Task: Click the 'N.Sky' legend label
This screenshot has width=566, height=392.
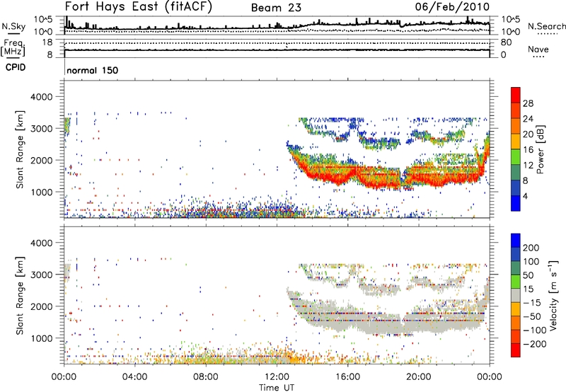Action: click(13, 26)
